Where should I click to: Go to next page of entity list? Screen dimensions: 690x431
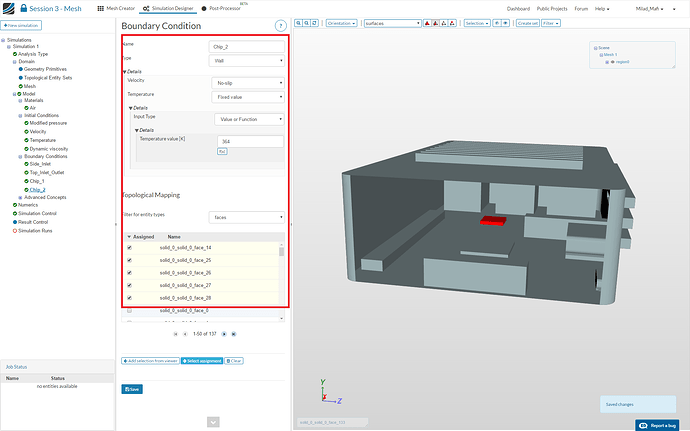pyautogui.click(x=223, y=334)
